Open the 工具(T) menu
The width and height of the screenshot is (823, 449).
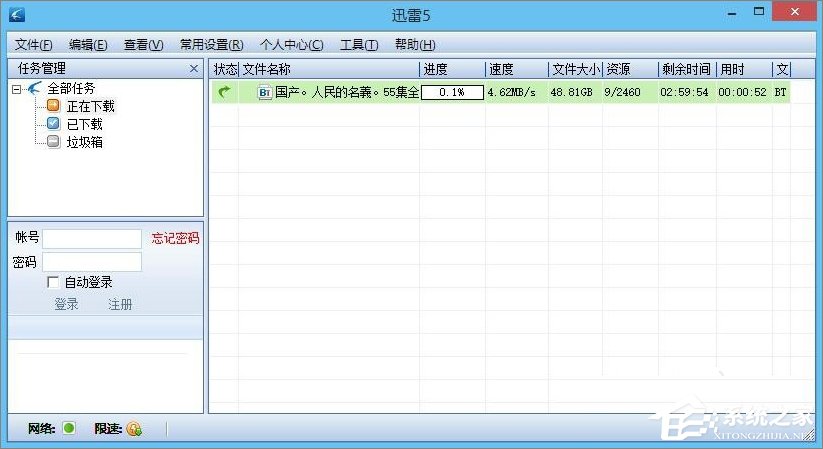(359, 45)
